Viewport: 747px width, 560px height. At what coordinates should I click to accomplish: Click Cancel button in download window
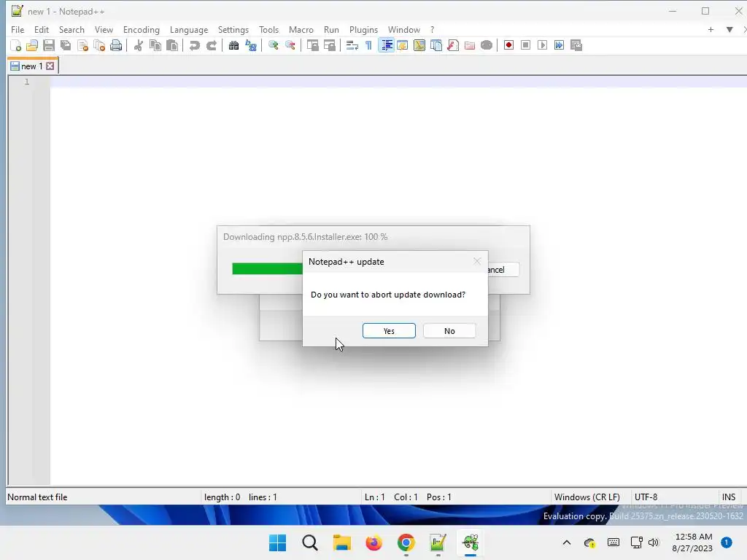[x=503, y=270]
